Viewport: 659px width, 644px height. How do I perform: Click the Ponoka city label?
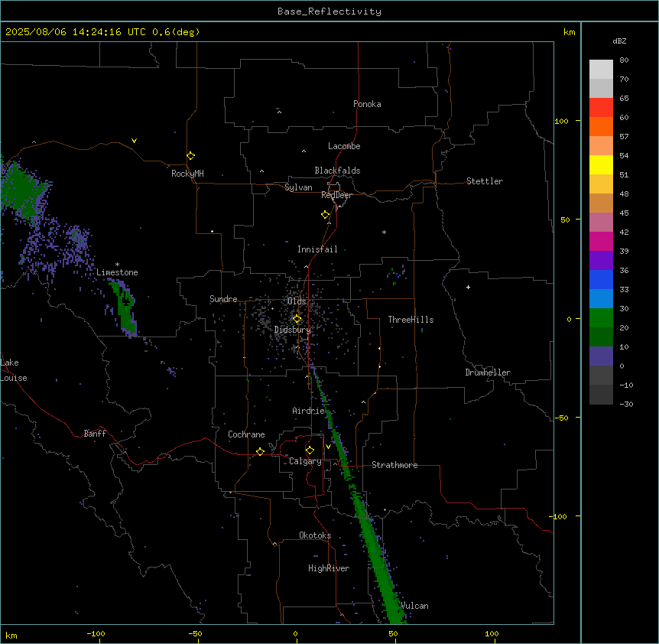pos(367,104)
